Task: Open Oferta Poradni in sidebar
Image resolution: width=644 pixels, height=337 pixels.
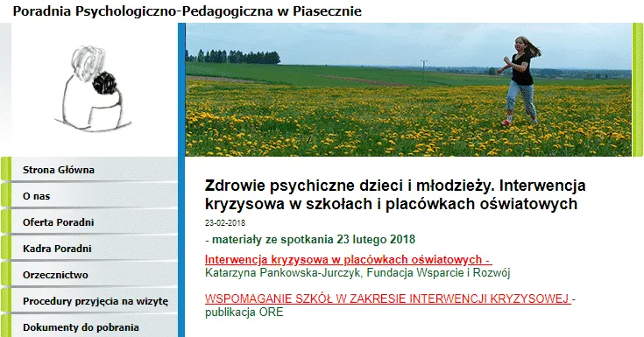Action: coord(89,222)
